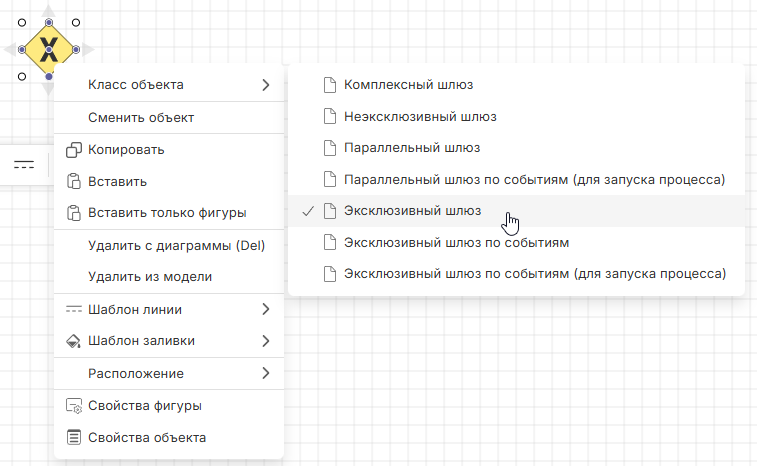Open the Расположение submenu arrow

click(266, 373)
